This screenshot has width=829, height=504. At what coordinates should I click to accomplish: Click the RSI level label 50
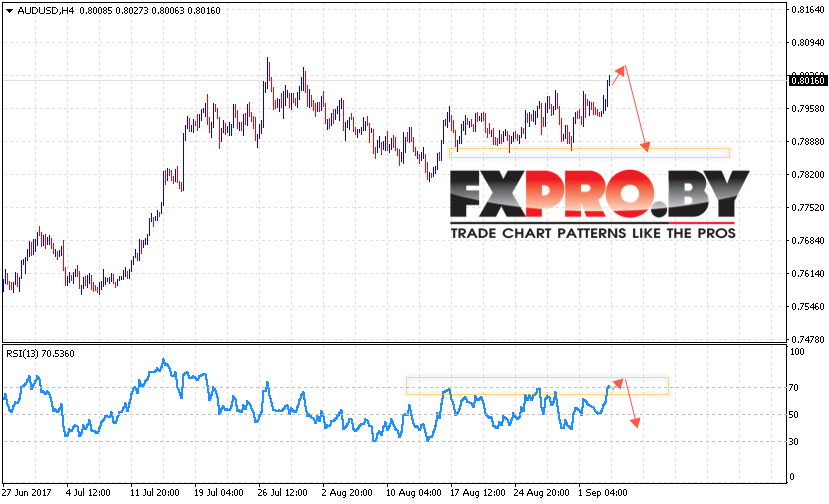click(793, 415)
